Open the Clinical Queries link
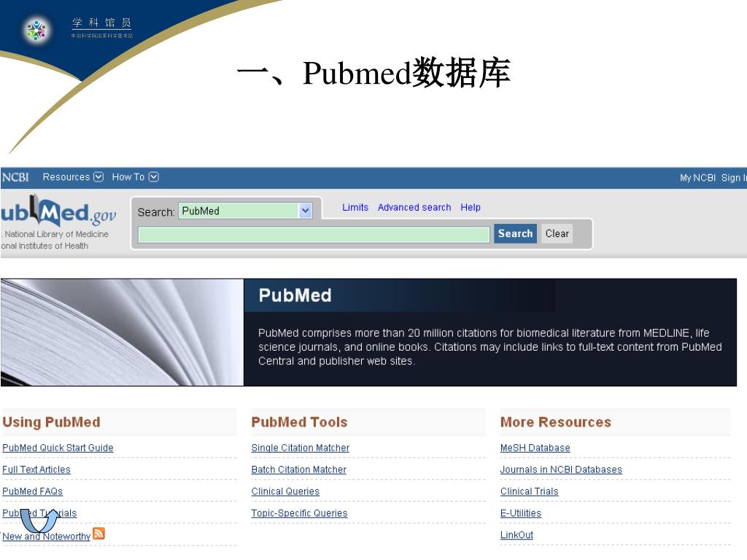Viewport: 747px width, 560px height. tap(285, 491)
